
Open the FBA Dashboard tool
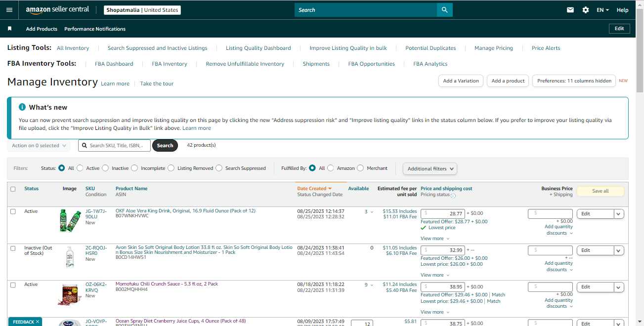point(114,64)
